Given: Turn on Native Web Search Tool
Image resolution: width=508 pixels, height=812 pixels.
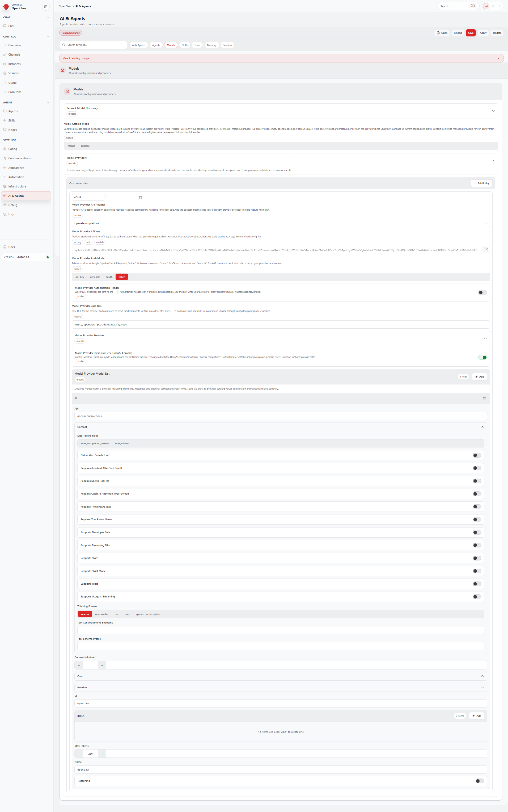Looking at the screenshot, I should click(476, 455).
